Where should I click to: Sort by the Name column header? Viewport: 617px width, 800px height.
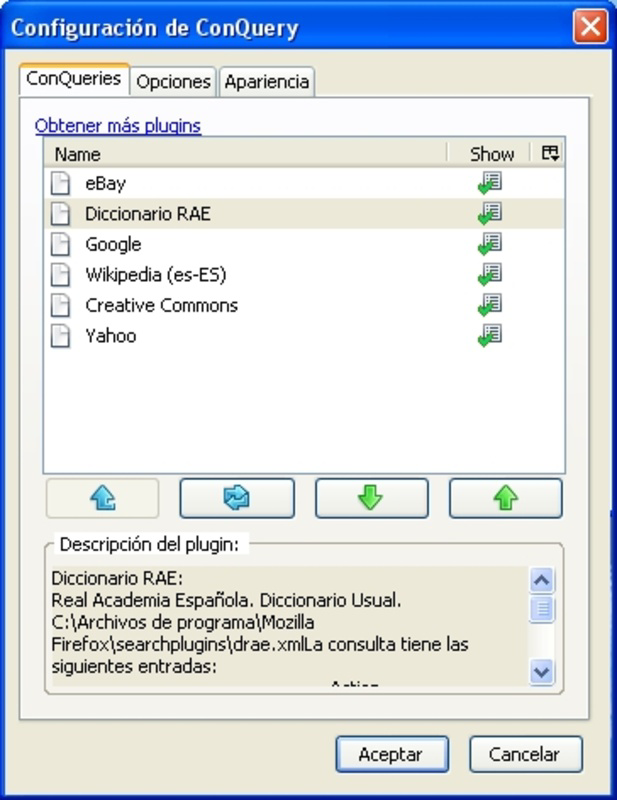(x=245, y=154)
